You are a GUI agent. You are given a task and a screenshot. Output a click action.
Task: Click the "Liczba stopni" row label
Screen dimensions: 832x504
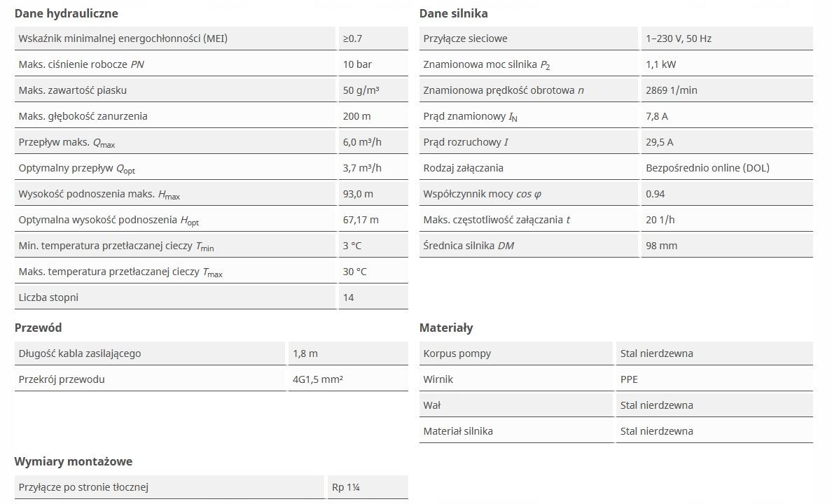[48, 297]
